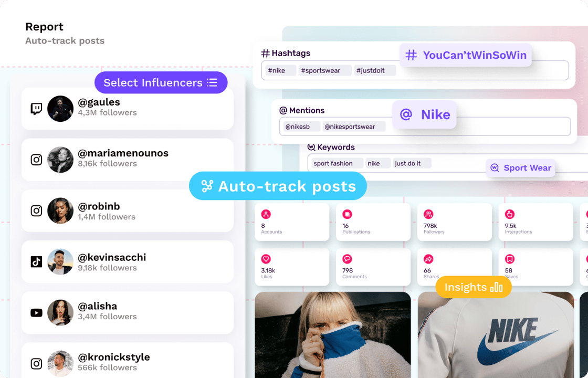Click the Saves bookmark icon
The width and height of the screenshot is (588, 378).
click(x=510, y=259)
